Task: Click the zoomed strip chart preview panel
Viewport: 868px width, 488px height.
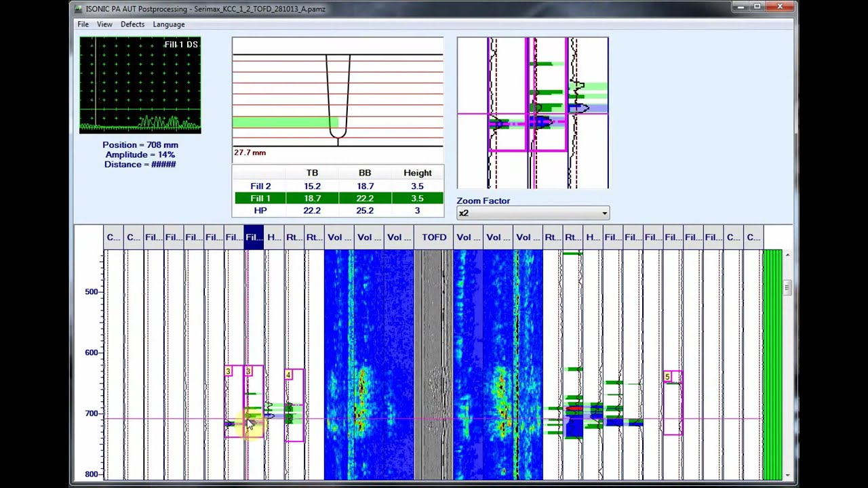Action: (533, 113)
